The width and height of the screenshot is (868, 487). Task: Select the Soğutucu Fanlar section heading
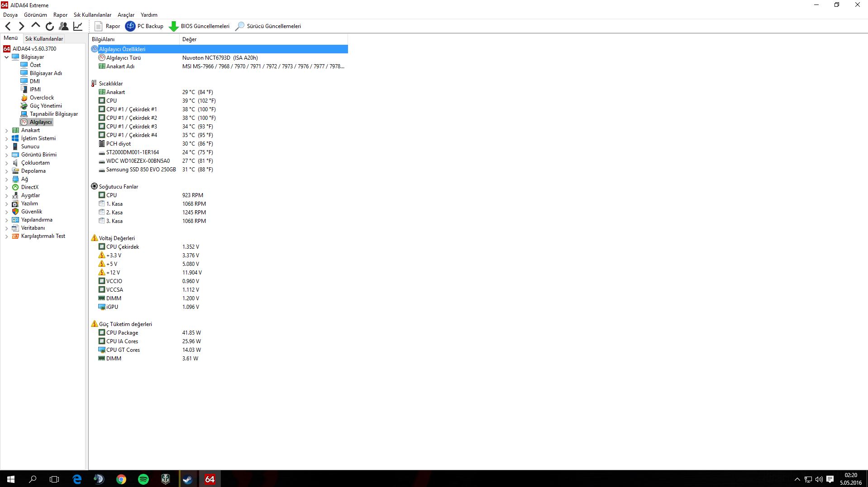tap(118, 187)
